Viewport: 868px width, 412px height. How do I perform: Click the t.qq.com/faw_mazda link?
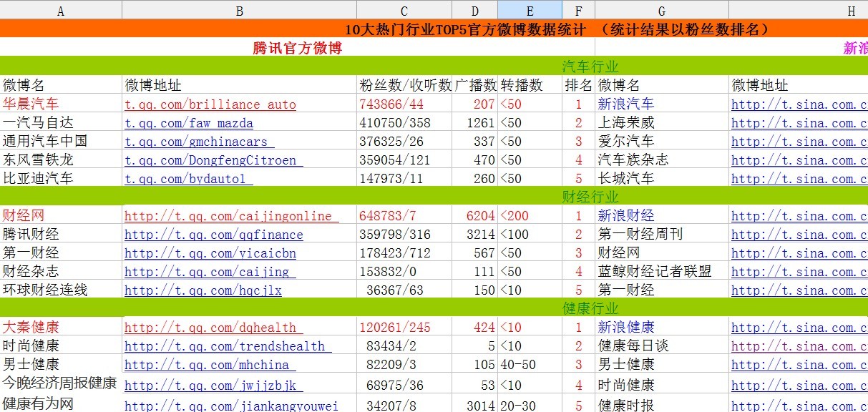(189, 123)
